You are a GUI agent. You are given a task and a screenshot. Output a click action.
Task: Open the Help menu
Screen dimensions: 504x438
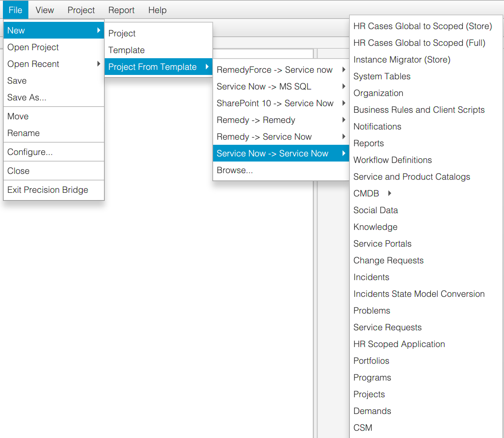point(157,10)
